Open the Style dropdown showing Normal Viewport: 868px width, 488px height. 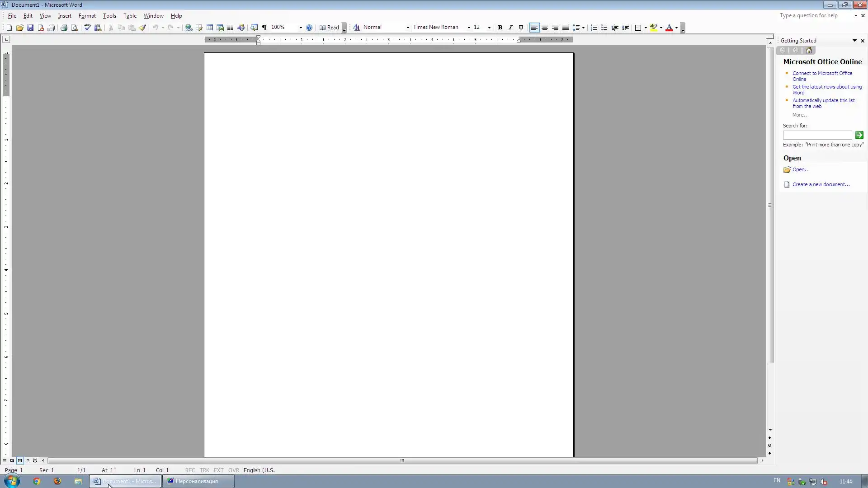408,28
